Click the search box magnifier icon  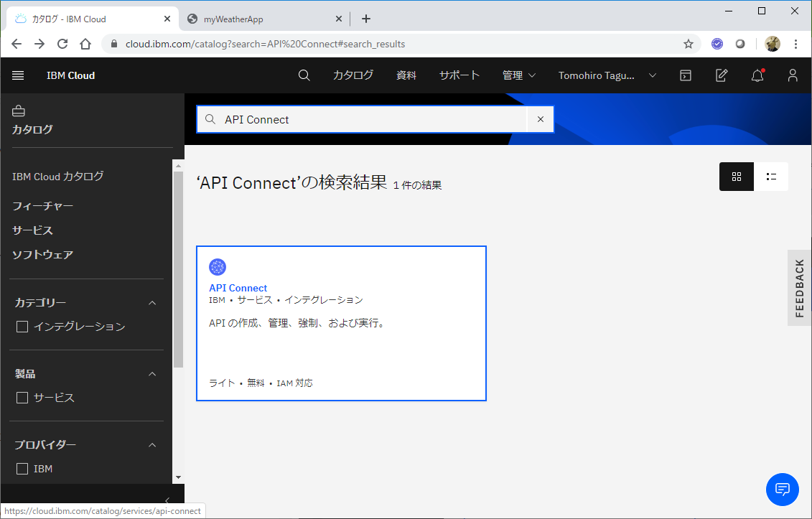(x=210, y=119)
